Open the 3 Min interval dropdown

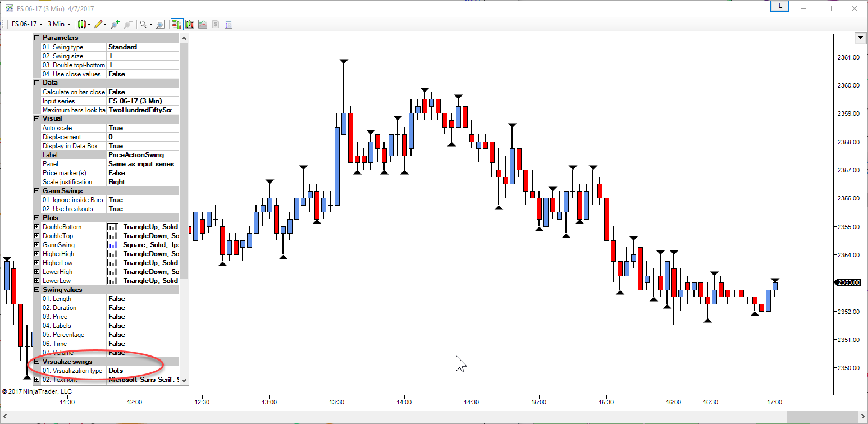(59, 24)
